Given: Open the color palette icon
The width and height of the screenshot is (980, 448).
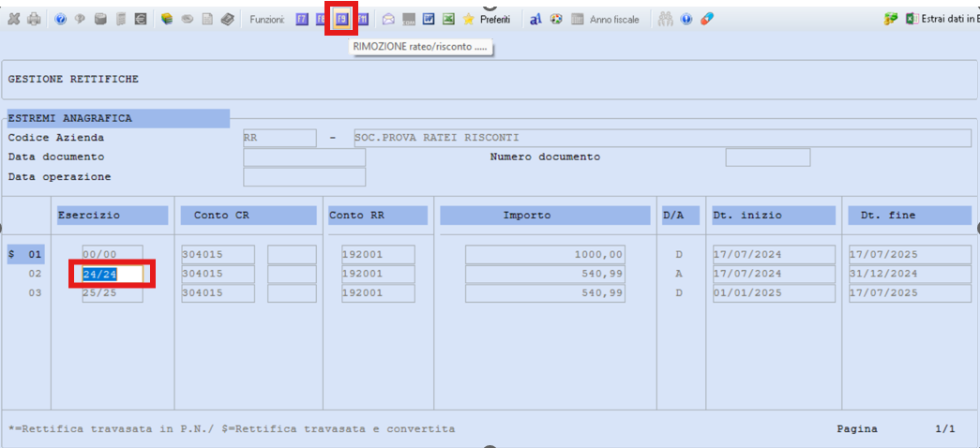Looking at the screenshot, I should (x=555, y=20).
